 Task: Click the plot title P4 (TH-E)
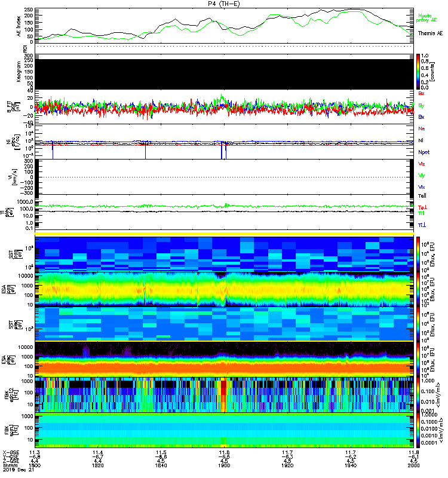pyautogui.click(x=224, y=4)
